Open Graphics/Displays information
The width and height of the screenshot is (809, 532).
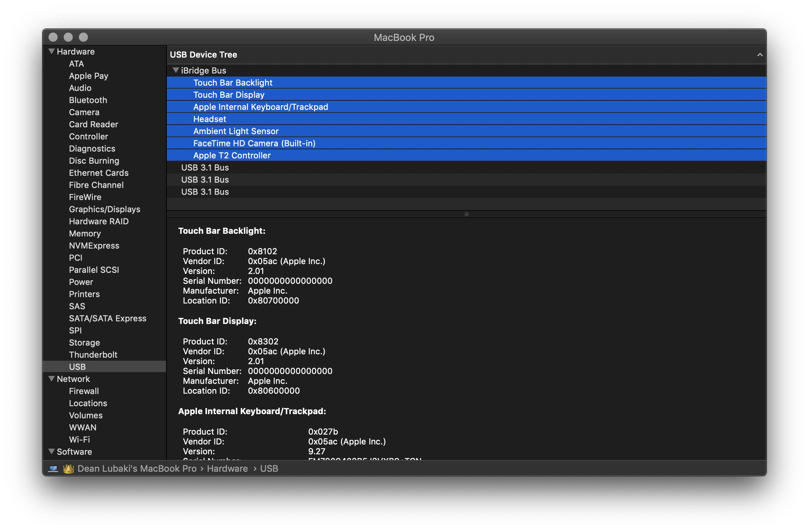[x=105, y=209]
